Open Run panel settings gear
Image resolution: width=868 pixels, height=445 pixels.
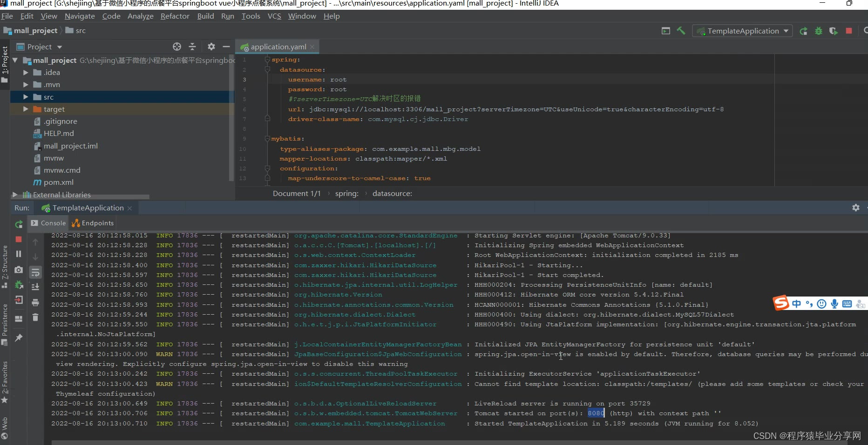tap(856, 208)
